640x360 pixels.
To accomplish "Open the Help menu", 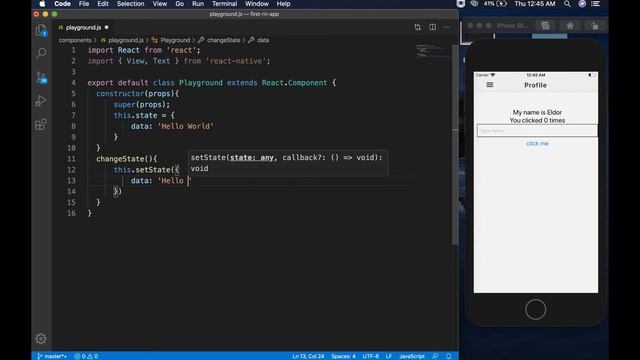I will (x=283, y=4).
